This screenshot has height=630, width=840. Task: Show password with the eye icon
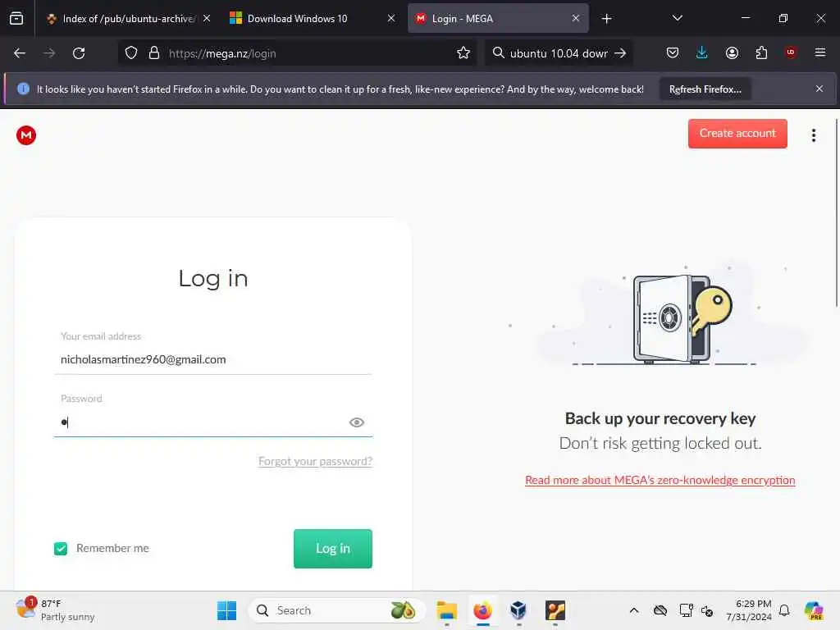356,422
